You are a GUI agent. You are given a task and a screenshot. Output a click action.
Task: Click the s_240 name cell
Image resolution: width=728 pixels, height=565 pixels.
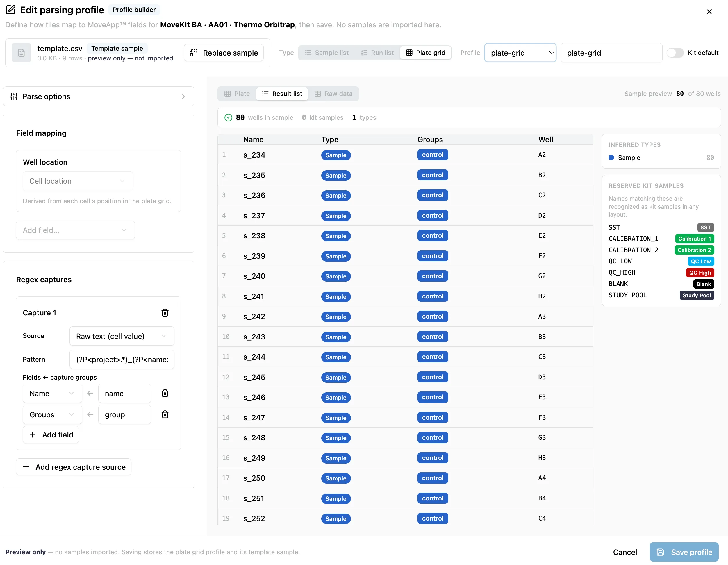[254, 276]
